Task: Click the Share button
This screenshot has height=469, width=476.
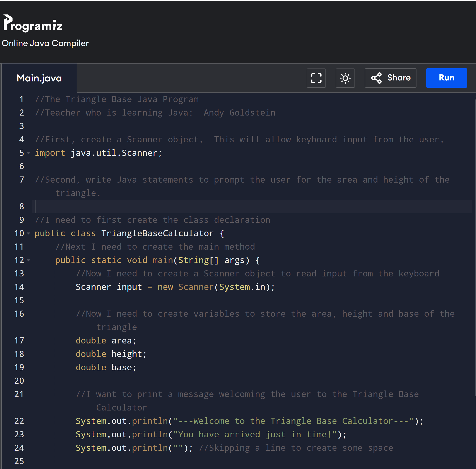Action: coord(390,78)
